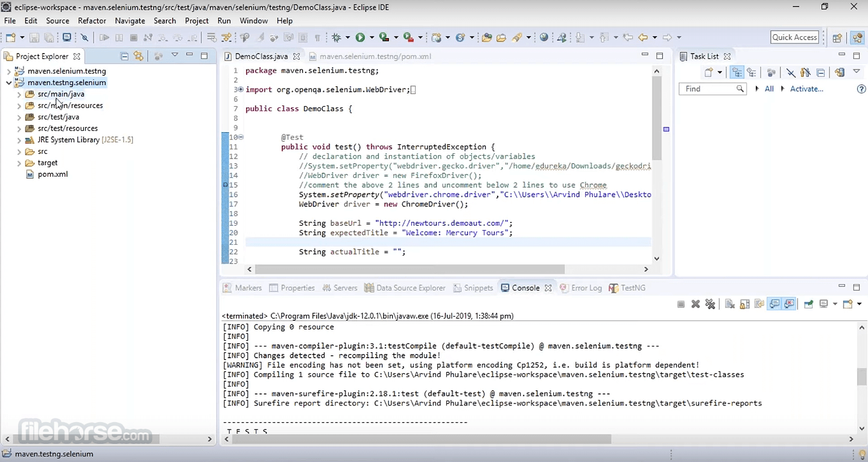Click the Open Type icon in toolbar

(486, 37)
